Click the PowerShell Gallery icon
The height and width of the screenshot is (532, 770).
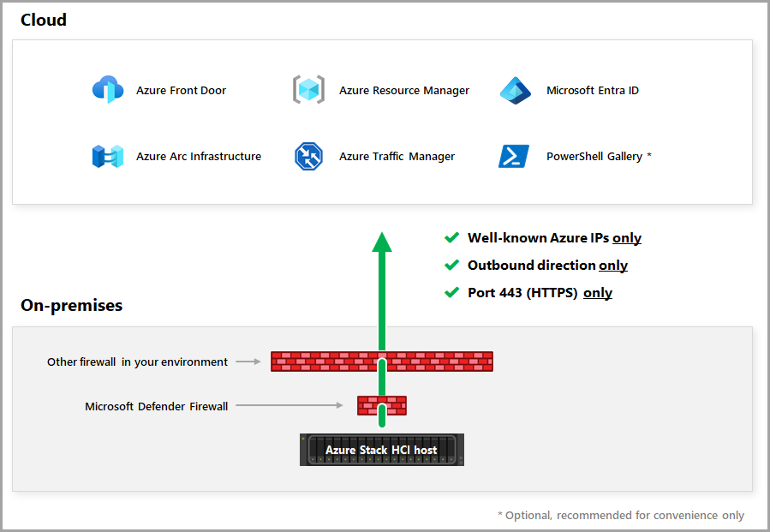click(514, 156)
